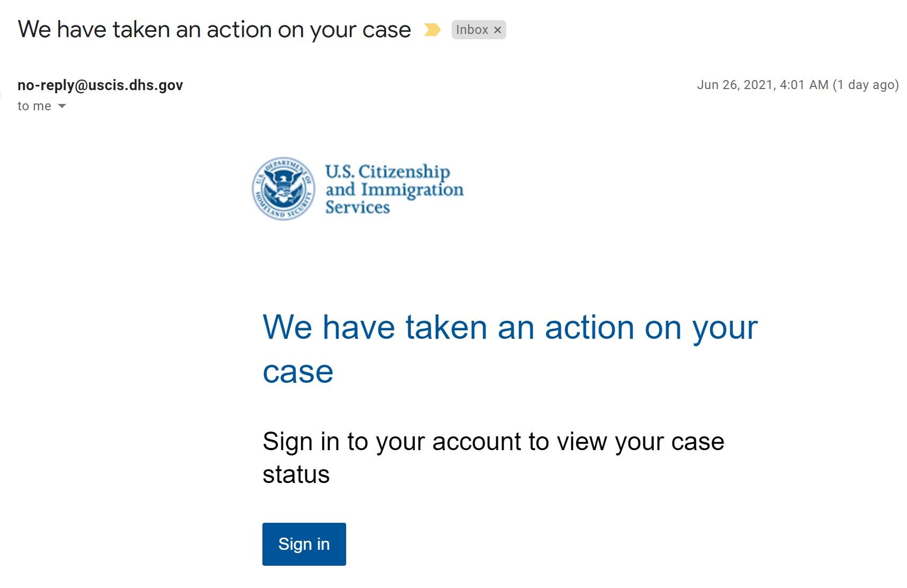Expand recipient details arrow beside "to me"
907x588 pixels.
[62, 106]
